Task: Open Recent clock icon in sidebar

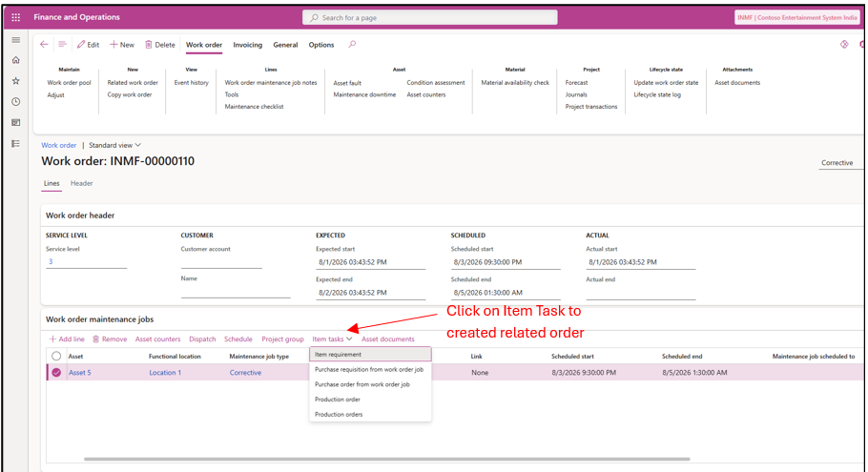Action: pyautogui.click(x=15, y=102)
